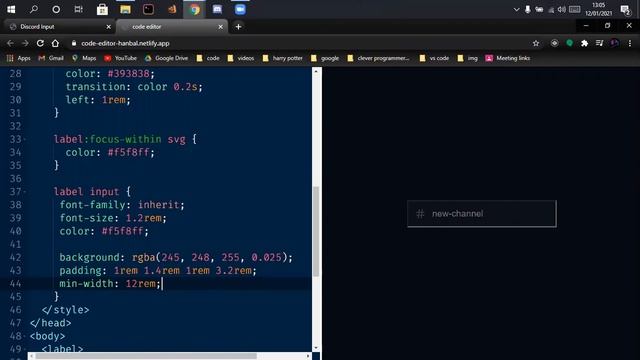
Task: View site security lock info
Action: click(x=74, y=43)
